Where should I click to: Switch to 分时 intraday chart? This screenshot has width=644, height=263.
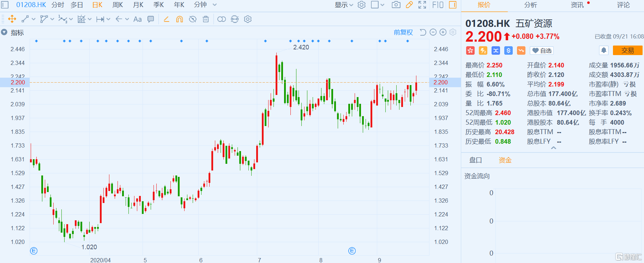click(58, 5)
